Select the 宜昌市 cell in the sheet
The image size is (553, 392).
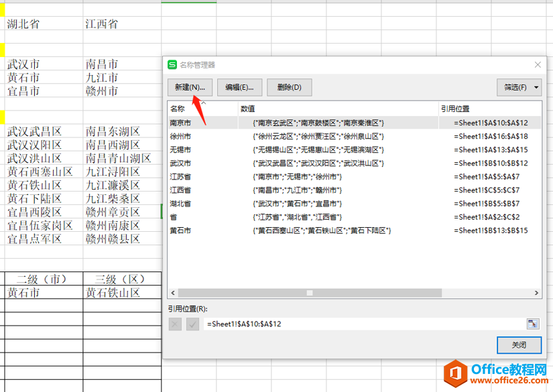pyautogui.click(x=44, y=91)
